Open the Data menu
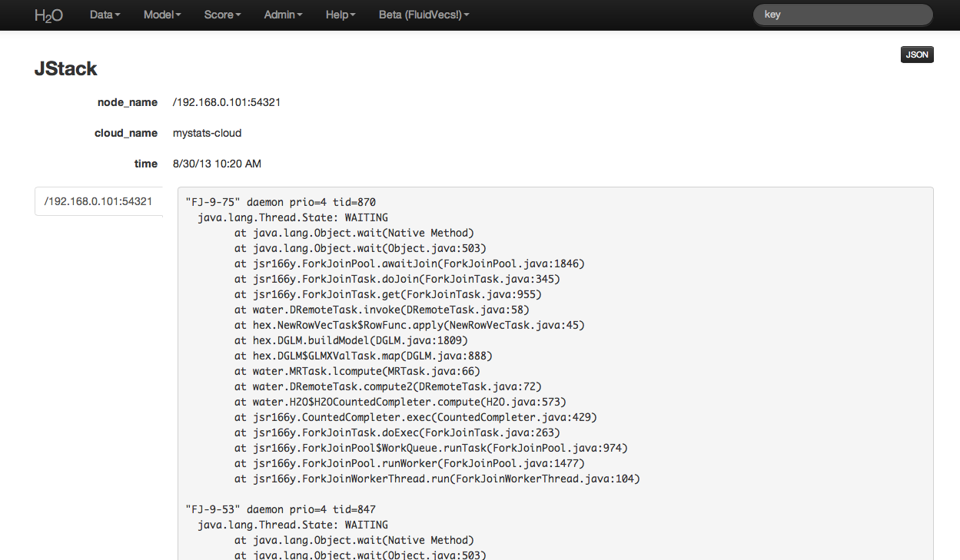 click(x=101, y=15)
